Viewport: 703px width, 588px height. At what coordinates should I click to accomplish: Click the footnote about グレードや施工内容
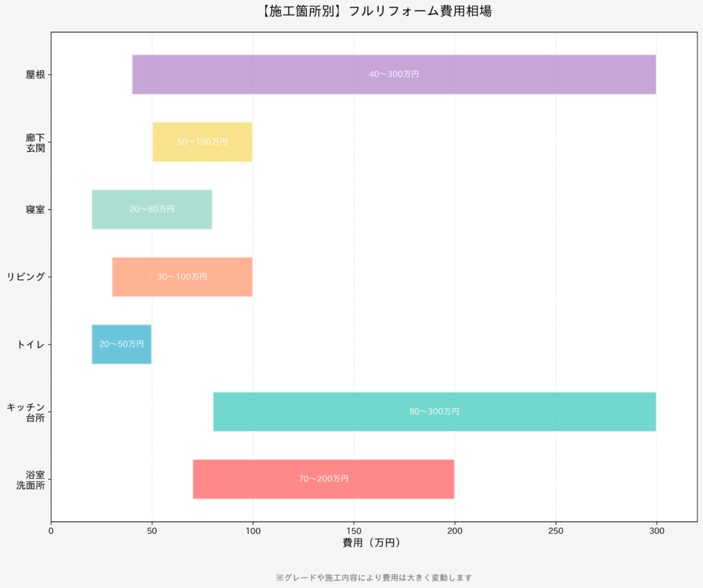374,578
